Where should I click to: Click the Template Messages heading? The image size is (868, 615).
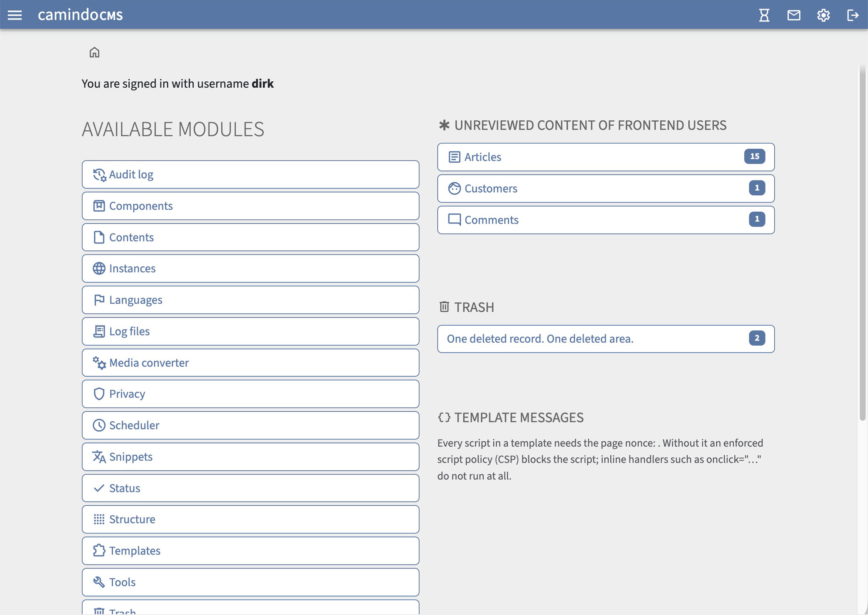(x=511, y=418)
